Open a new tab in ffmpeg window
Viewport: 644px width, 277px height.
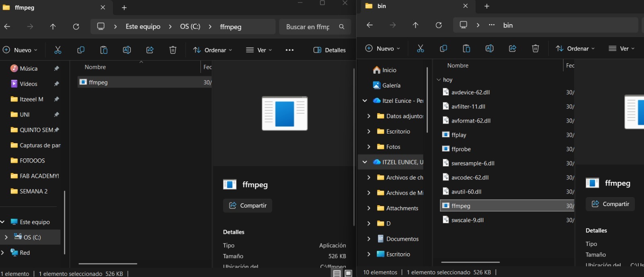tap(124, 8)
